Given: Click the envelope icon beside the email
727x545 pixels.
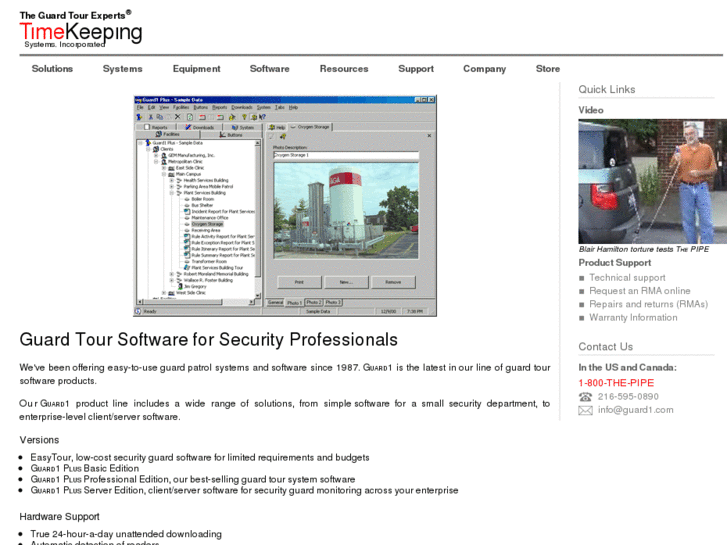Looking at the screenshot, I should (585, 410).
